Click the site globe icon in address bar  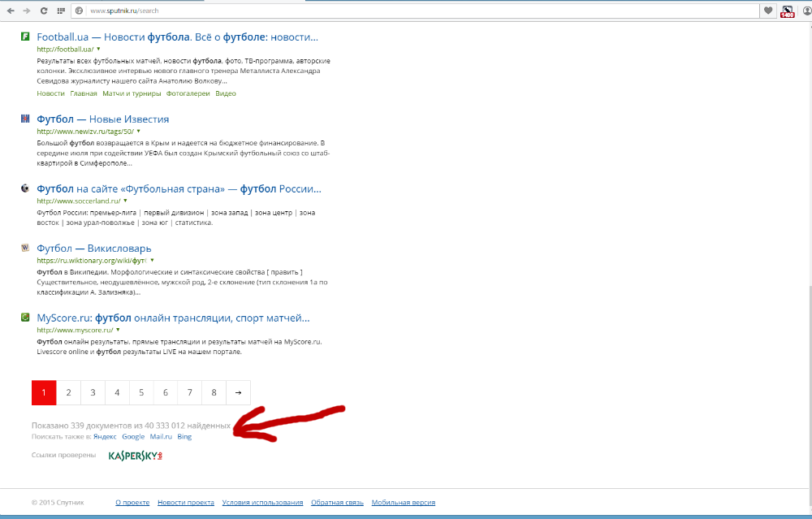click(x=79, y=11)
